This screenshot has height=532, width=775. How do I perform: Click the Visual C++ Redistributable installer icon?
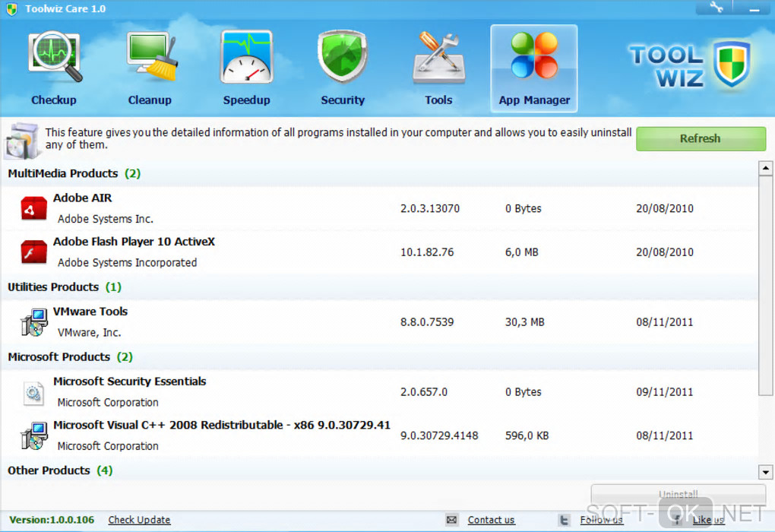[x=33, y=435]
